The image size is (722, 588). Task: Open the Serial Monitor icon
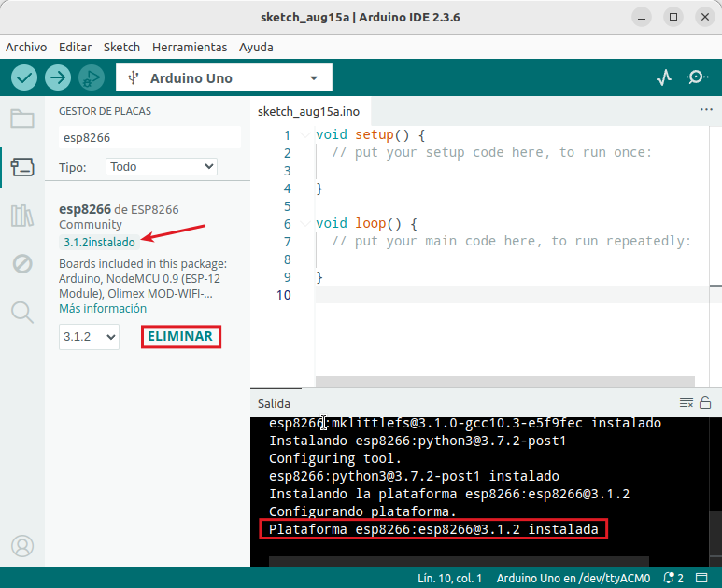(x=697, y=77)
